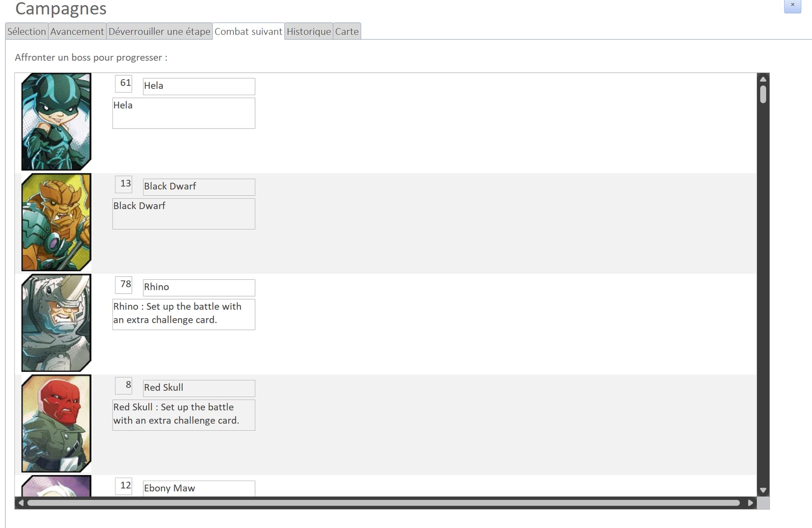Click the Black Dwarf boss portrait
812x528 pixels.
(56, 223)
